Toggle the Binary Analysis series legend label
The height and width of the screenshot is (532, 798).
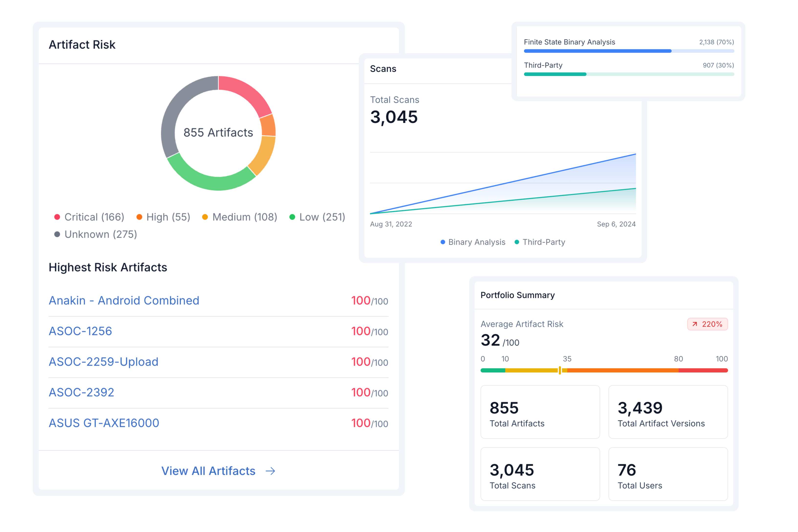tap(477, 242)
